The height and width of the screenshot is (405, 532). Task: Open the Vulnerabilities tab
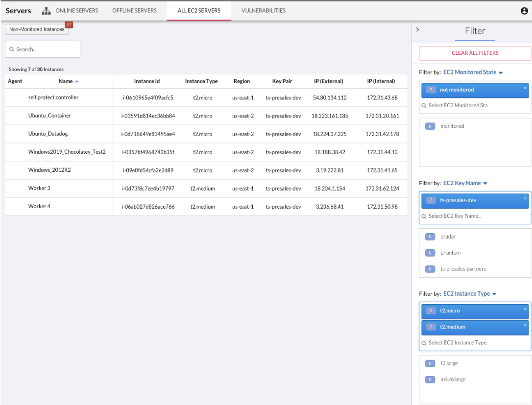[x=264, y=10]
